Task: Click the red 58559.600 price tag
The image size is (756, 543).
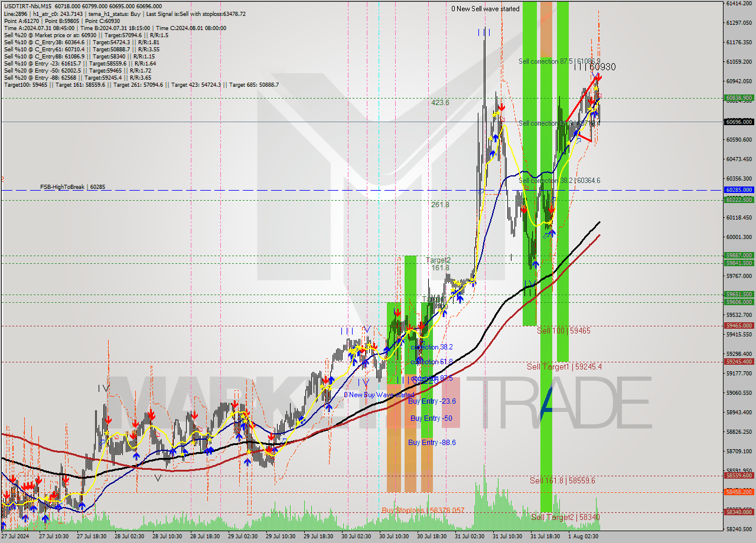Action: [738, 476]
